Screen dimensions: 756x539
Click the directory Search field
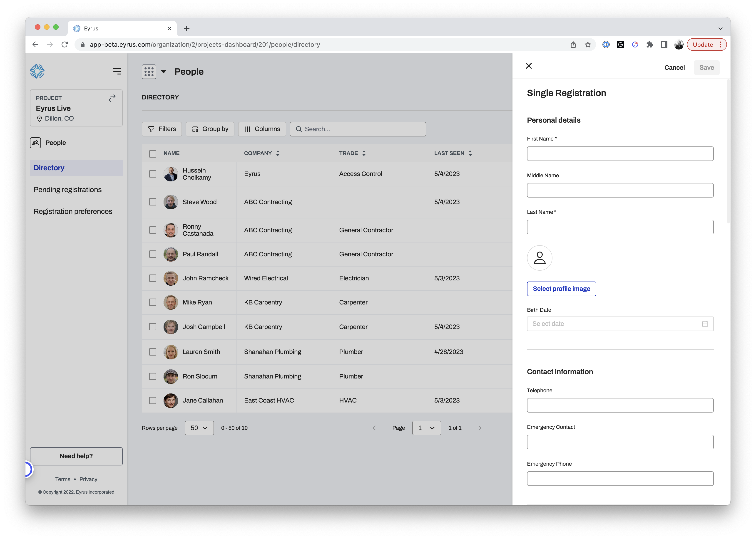click(x=358, y=129)
